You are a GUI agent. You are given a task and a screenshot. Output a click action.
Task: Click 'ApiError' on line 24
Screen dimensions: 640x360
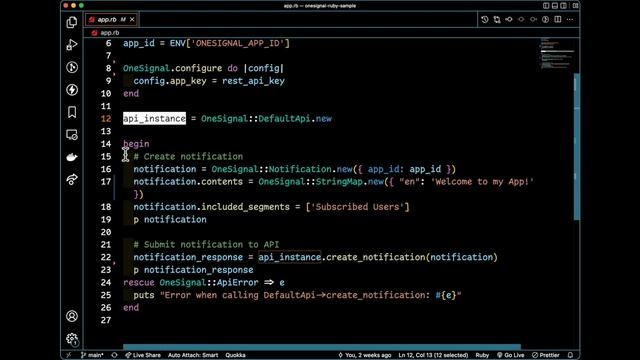point(238,282)
